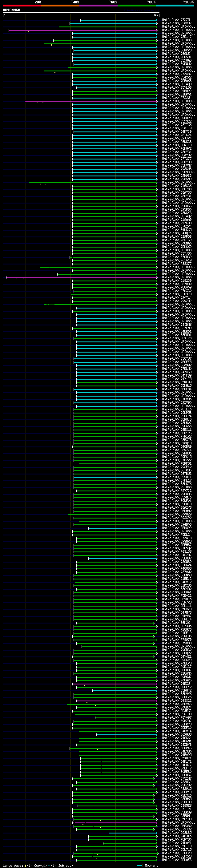Select the UniRef100_Q7T277 hit label

[x=176, y=159]
